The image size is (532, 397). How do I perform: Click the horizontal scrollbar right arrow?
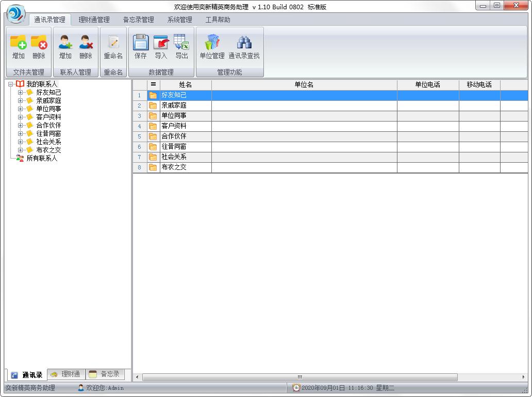[x=524, y=377]
